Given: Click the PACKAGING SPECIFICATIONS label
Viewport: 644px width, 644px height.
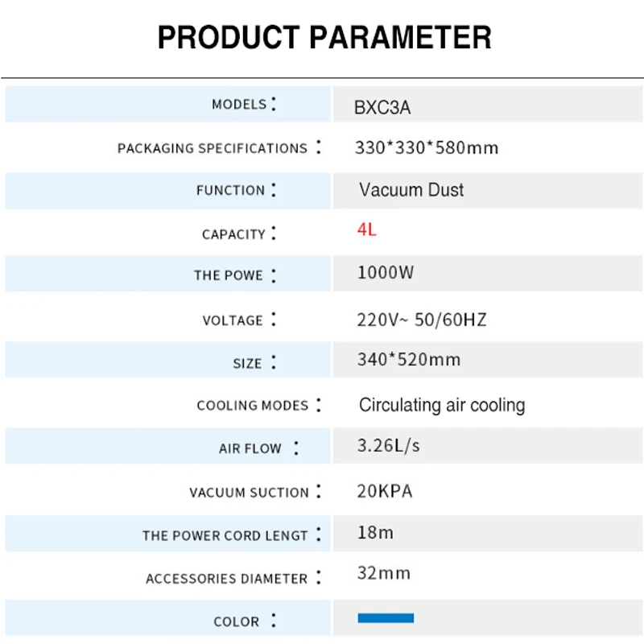Looking at the screenshot, I should coord(213,148).
